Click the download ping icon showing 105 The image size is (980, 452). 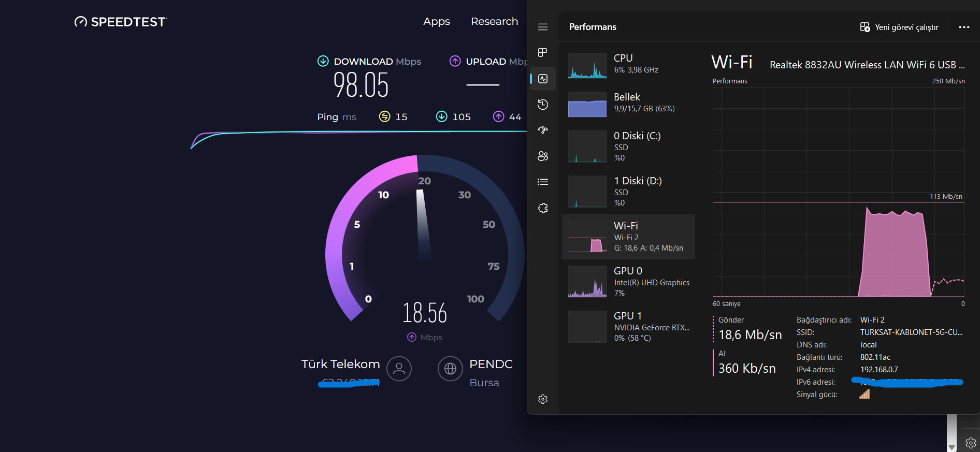pyautogui.click(x=441, y=116)
